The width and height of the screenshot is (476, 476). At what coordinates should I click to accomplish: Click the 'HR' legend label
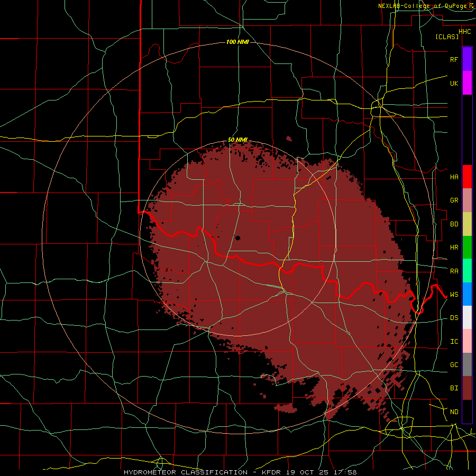454,248
